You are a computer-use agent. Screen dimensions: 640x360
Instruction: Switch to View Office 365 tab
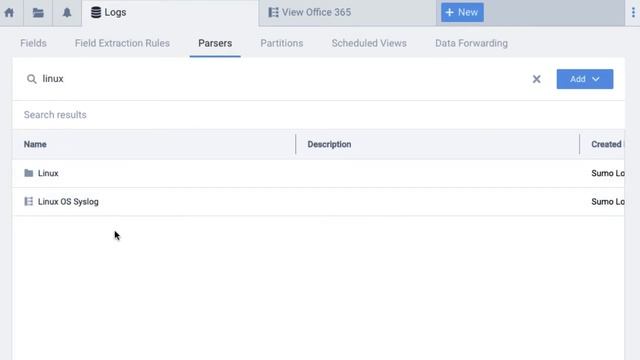pyautogui.click(x=347, y=13)
